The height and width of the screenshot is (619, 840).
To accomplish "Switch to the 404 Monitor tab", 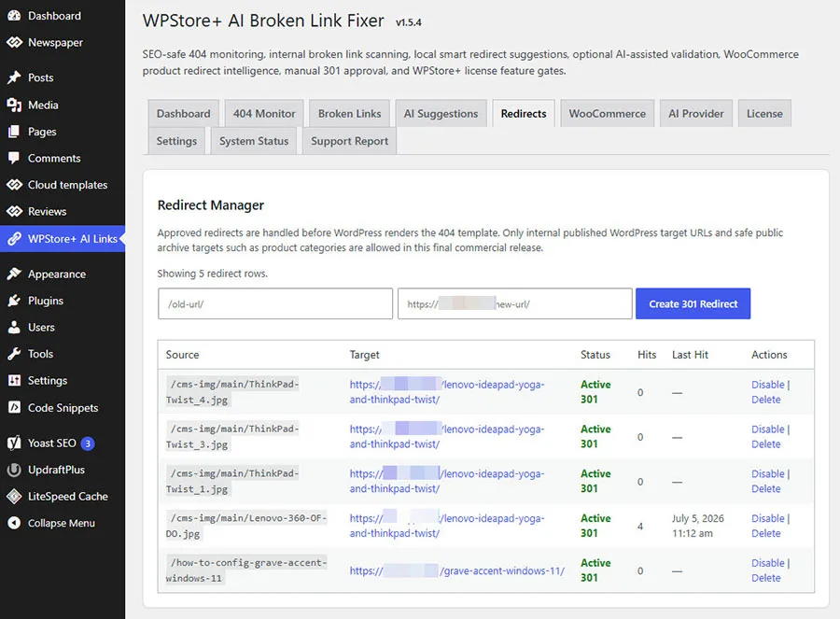I will click(264, 114).
